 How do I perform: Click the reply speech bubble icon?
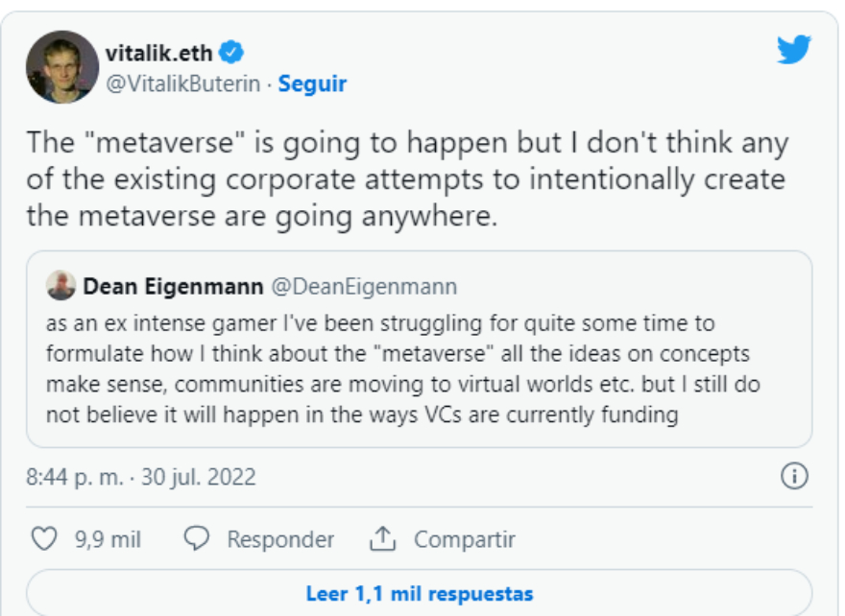[x=197, y=539]
